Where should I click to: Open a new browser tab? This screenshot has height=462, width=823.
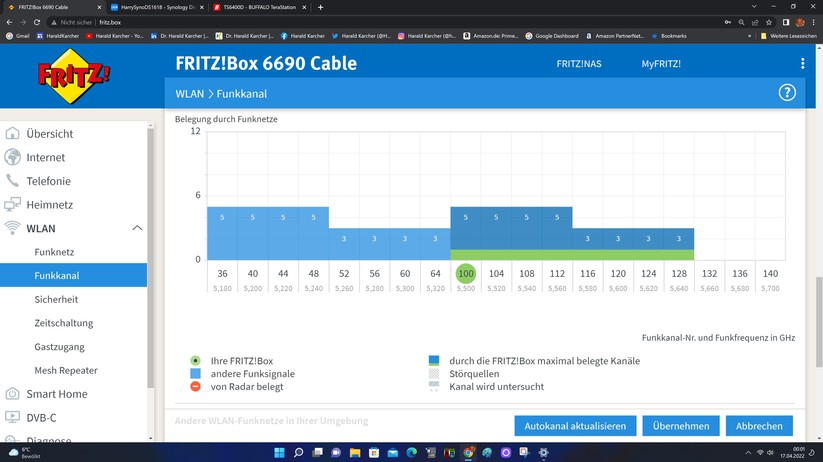point(320,7)
